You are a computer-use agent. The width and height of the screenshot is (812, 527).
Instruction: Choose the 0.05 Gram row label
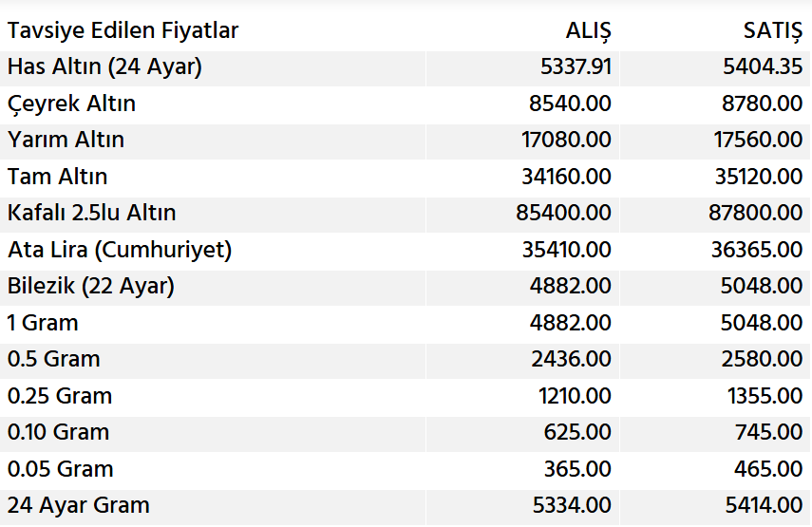(61, 469)
